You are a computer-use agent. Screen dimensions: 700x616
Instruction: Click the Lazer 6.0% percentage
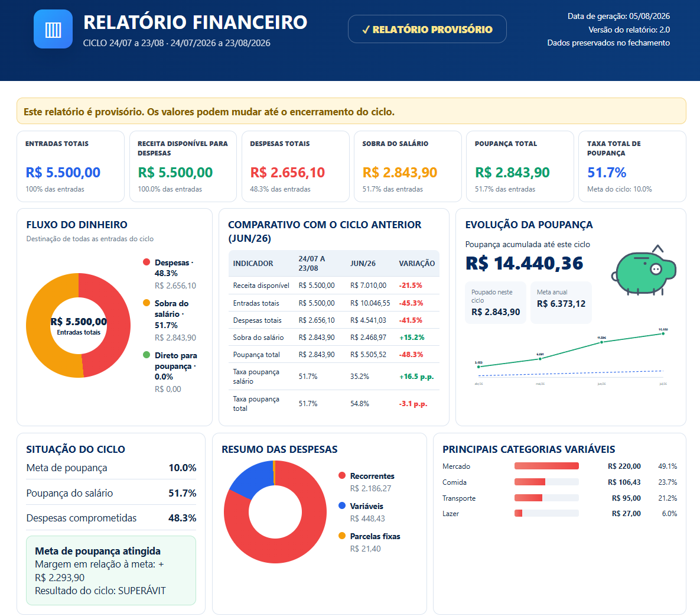tap(670, 514)
